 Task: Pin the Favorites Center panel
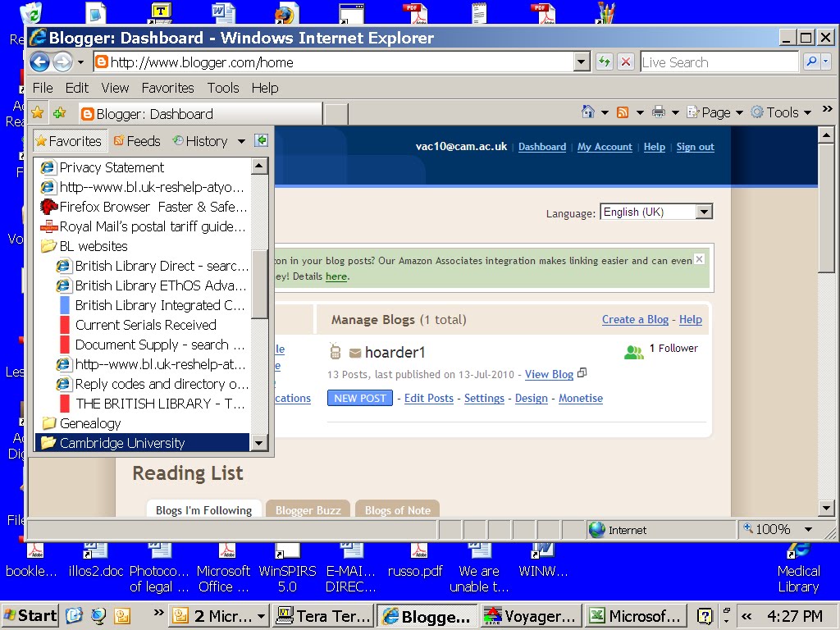tap(261, 140)
